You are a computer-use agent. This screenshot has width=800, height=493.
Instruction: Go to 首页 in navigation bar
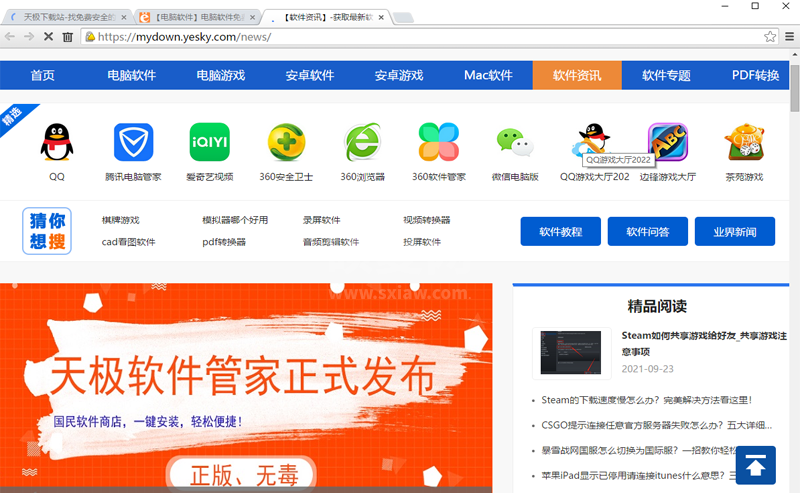click(x=42, y=76)
